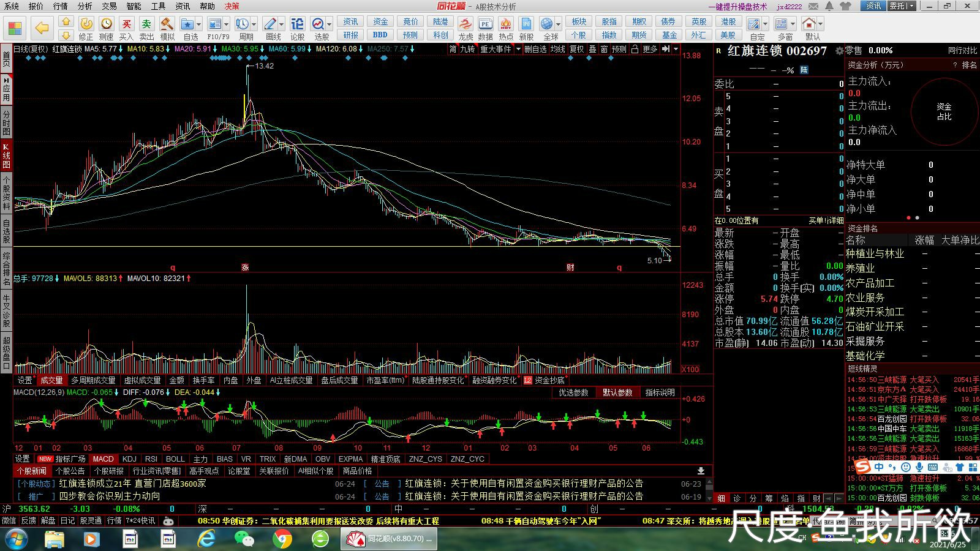Click the down arrow icon in the toolbar

click(x=66, y=36)
